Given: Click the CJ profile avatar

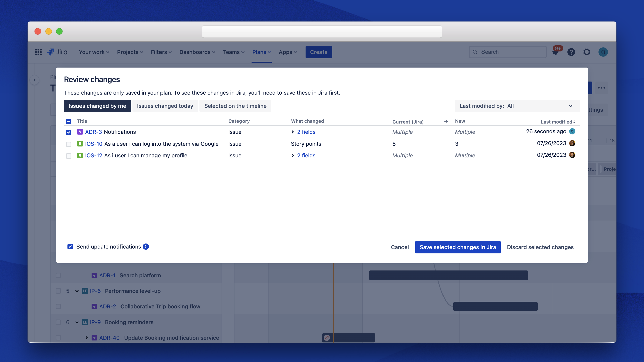Looking at the screenshot, I should coord(603,52).
